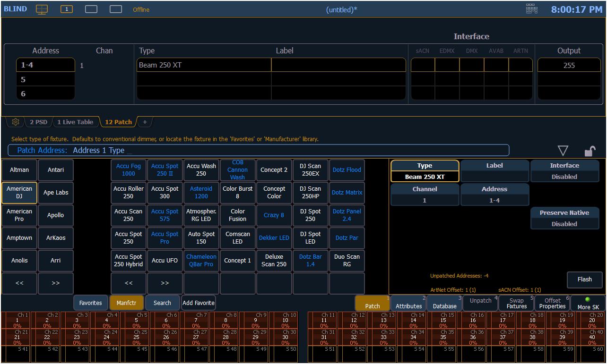The width and height of the screenshot is (607, 364).
Task: Select the 12 Patch tab
Action: 118,122
